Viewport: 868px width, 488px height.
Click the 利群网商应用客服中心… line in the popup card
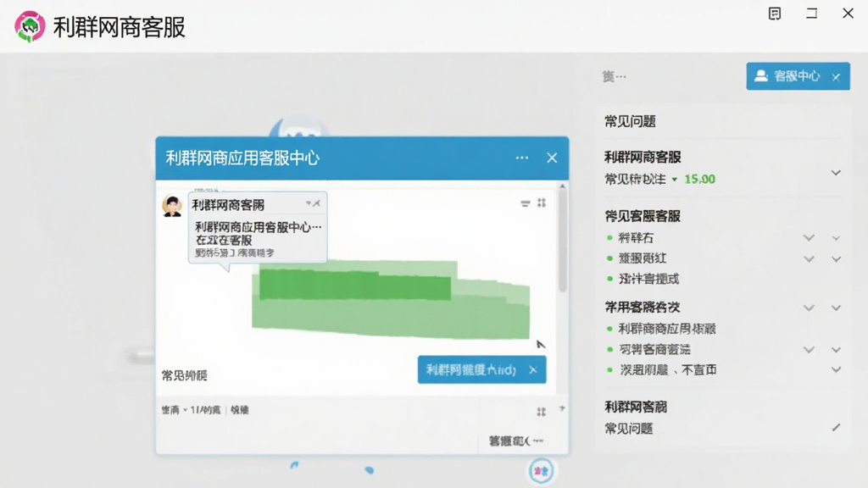point(258,227)
